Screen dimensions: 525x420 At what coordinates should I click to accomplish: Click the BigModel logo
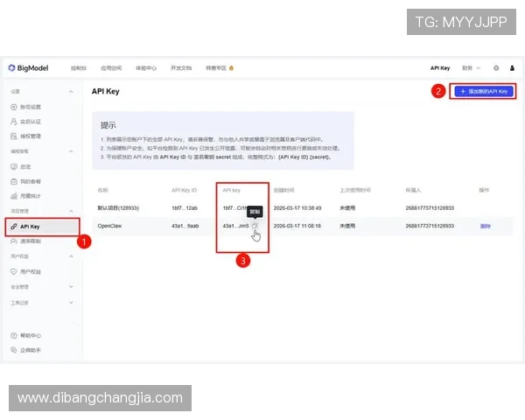coord(28,68)
